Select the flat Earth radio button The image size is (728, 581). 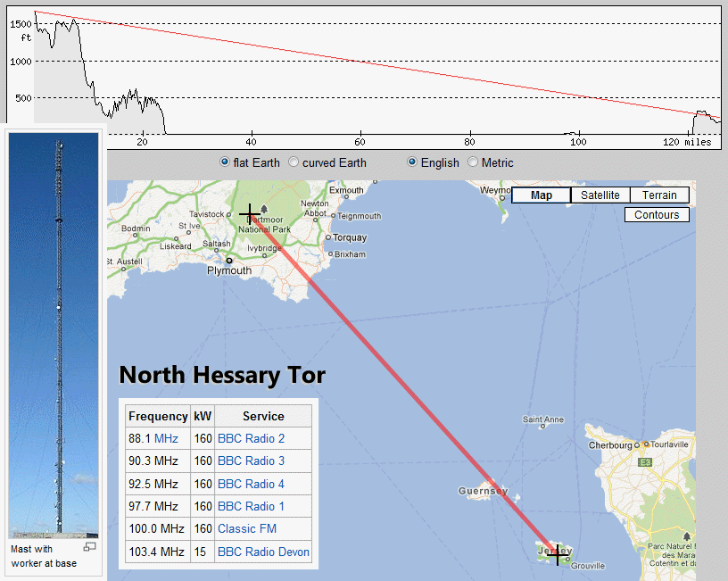pos(225,162)
